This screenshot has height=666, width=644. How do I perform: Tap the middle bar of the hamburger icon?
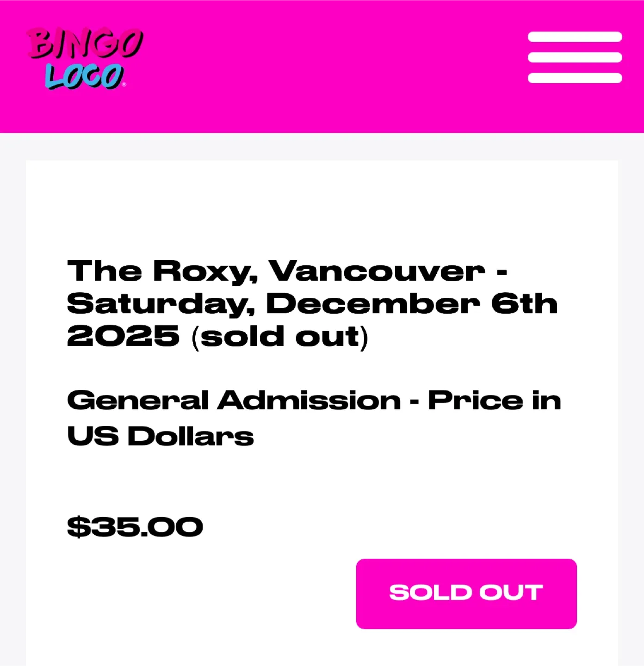(576, 56)
